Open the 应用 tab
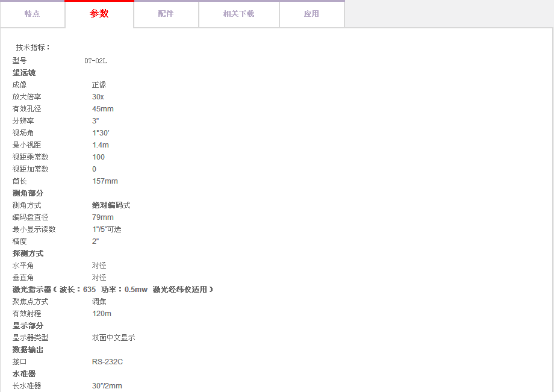The image size is (554, 392). [x=311, y=14]
